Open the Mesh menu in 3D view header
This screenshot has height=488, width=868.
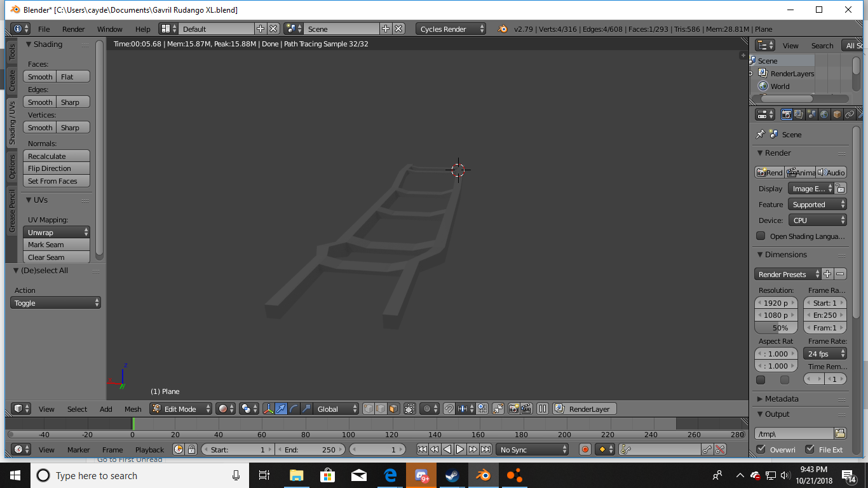(x=133, y=409)
